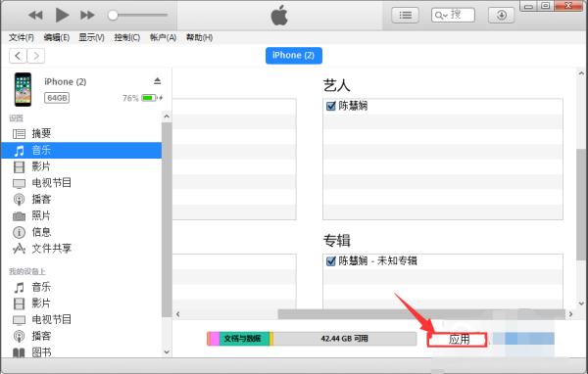
Task: Click the rewind previous track button
Action: pos(35,16)
